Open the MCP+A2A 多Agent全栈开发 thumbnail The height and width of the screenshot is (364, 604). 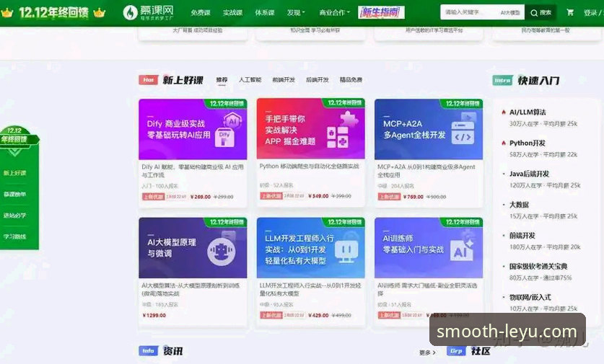click(x=429, y=129)
